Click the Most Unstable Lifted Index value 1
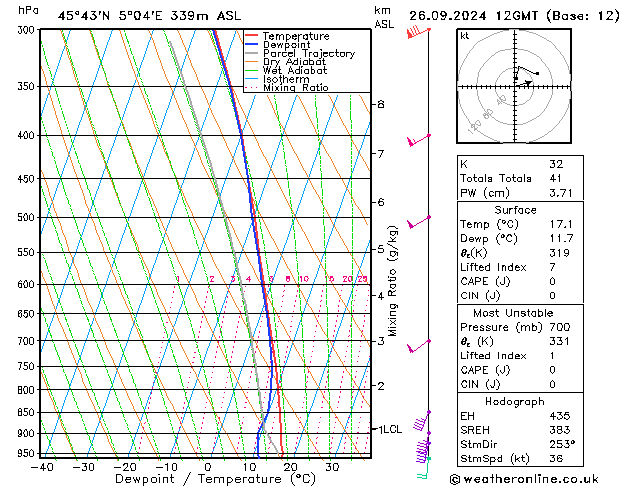The width and height of the screenshot is (629, 486). pos(552,356)
